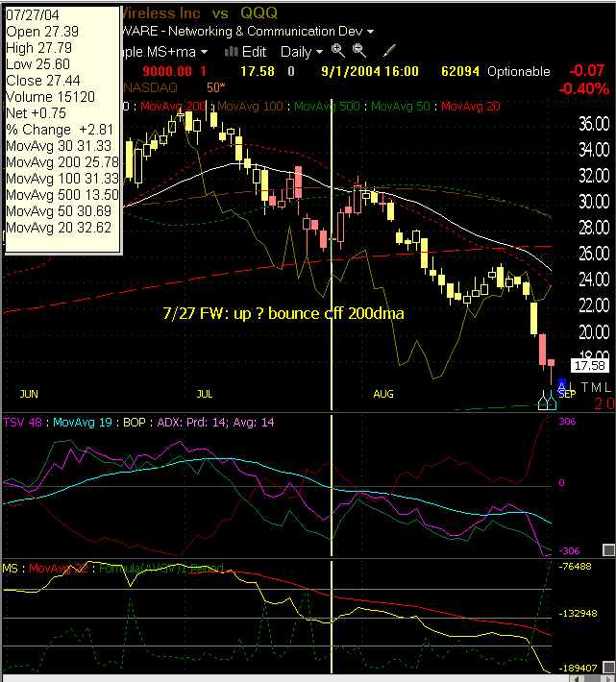Screen dimensions: 616x682
Task: Open the Daily timeframe dropdown
Action: click(301, 52)
